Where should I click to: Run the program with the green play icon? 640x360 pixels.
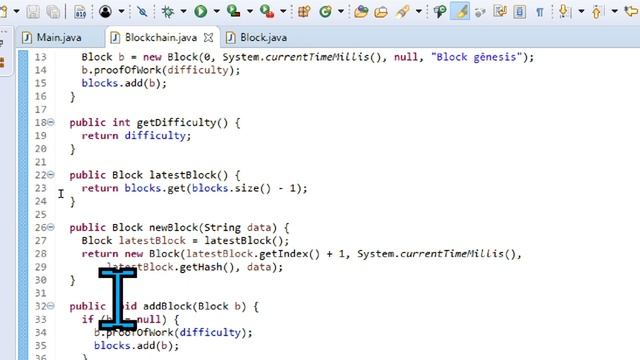200,11
